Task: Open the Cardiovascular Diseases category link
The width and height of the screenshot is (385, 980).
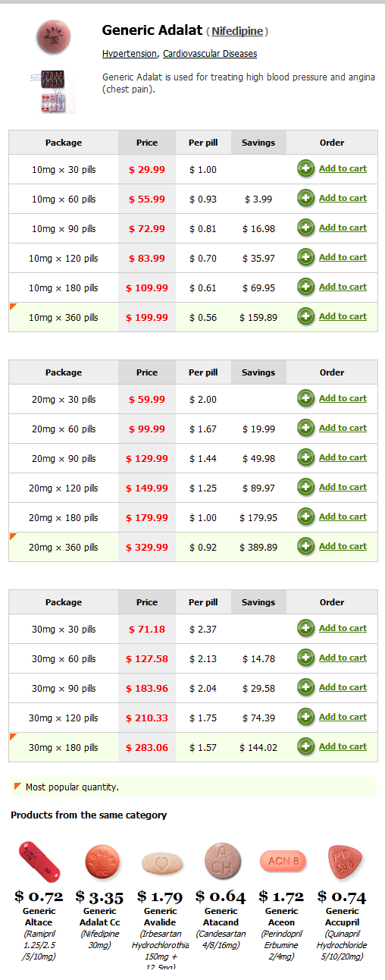Action: pyautogui.click(x=210, y=54)
